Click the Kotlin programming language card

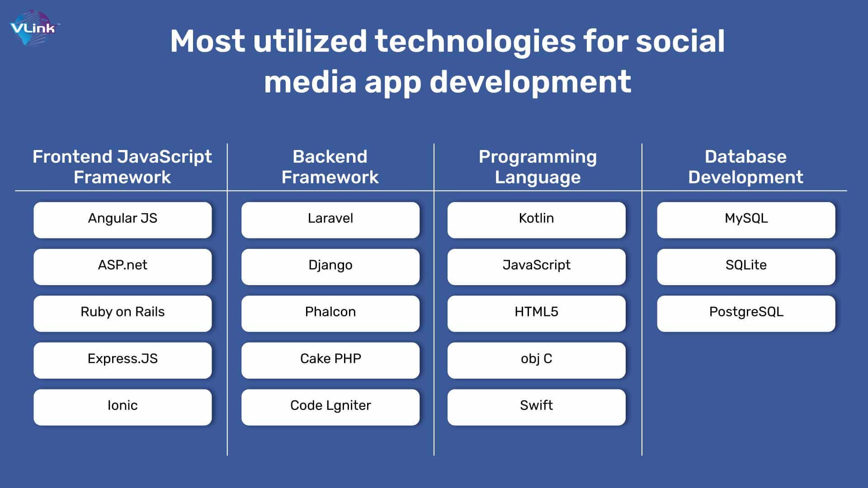pyautogui.click(x=536, y=218)
